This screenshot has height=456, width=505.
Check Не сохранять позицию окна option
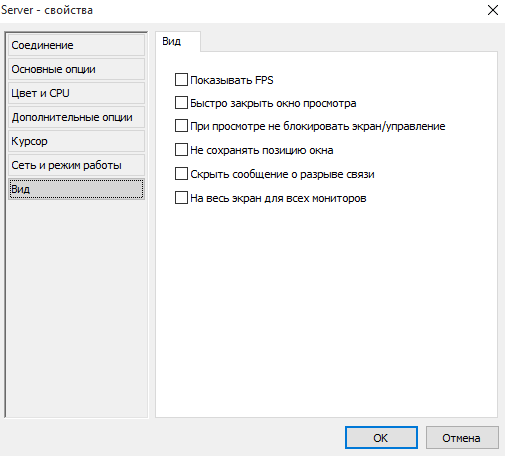181,150
